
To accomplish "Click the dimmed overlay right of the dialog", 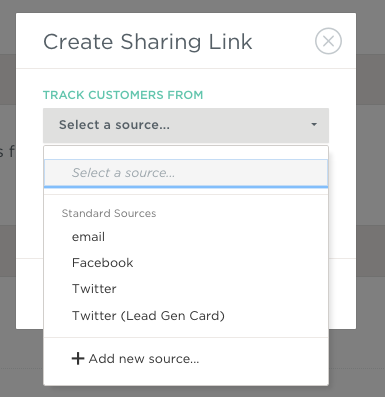I will pyautogui.click(x=370, y=200).
